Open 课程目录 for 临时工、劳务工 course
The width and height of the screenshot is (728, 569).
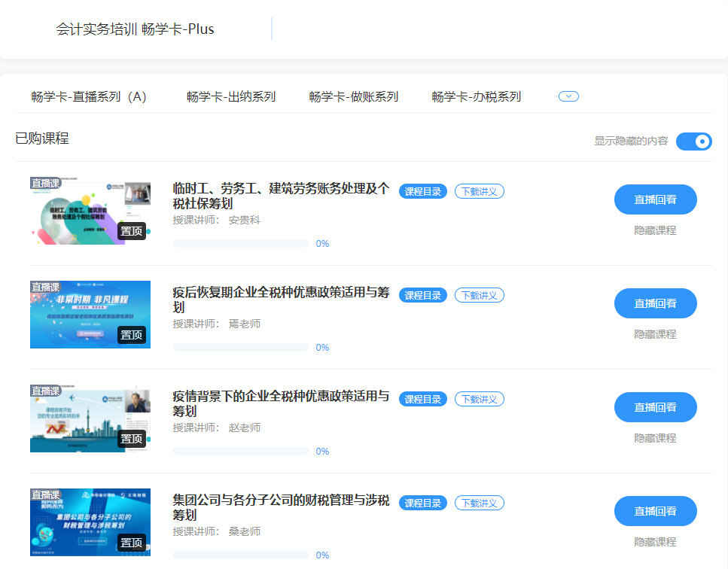pos(423,191)
